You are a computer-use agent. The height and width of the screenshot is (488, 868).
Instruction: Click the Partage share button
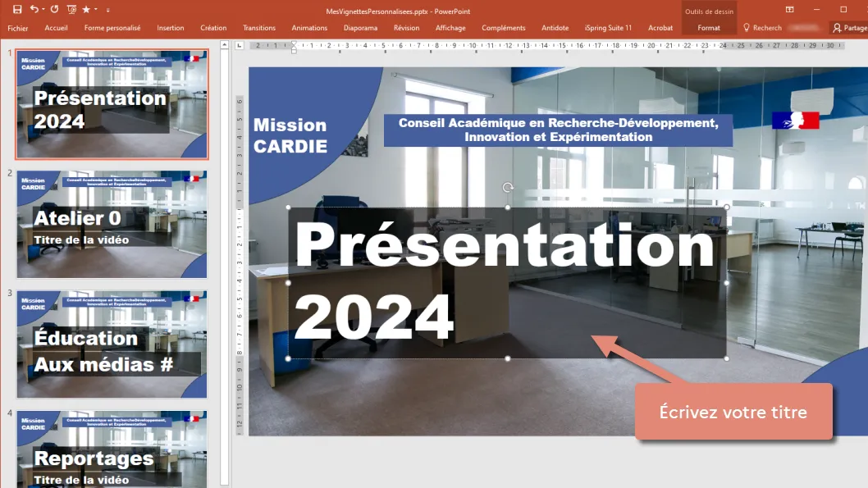tap(850, 28)
